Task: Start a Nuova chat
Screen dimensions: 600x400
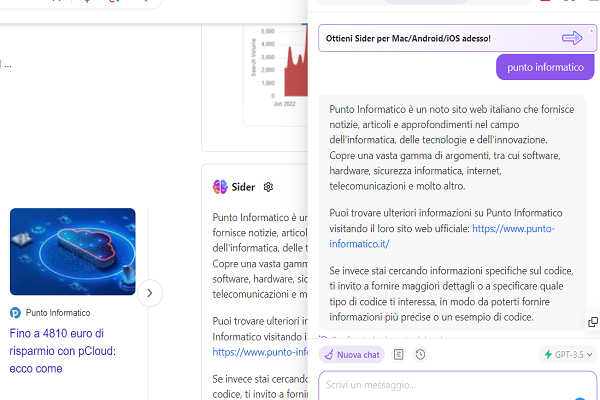Action: (352, 354)
